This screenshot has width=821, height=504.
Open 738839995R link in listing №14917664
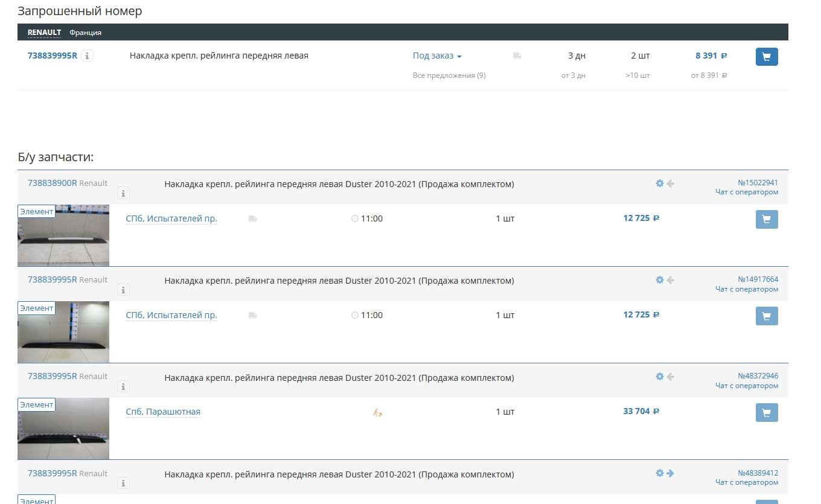point(53,279)
